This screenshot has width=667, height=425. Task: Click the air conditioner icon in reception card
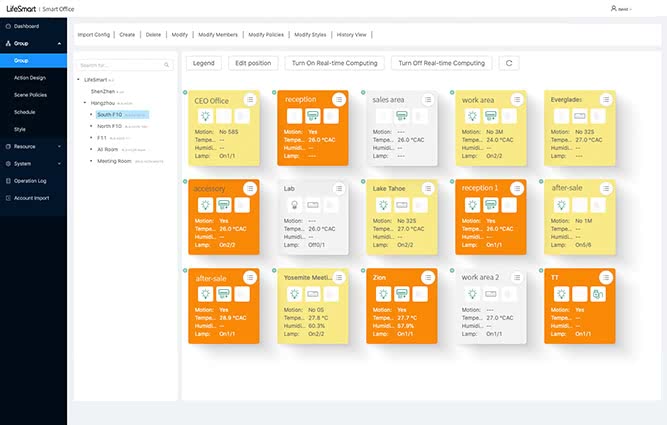[x=314, y=116]
